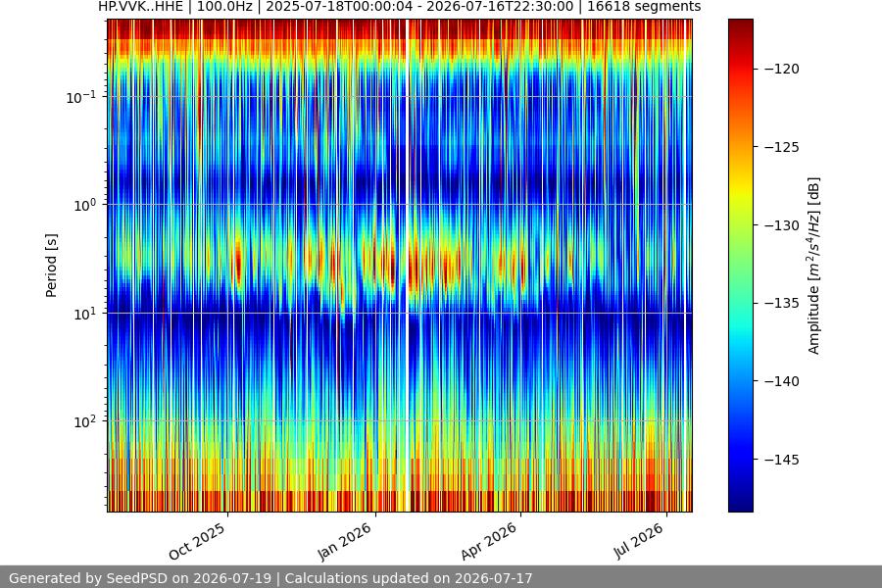This screenshot has width=882, height=588.
Task: Click the 10⁰ period tick label
Action: coord(84,206)
